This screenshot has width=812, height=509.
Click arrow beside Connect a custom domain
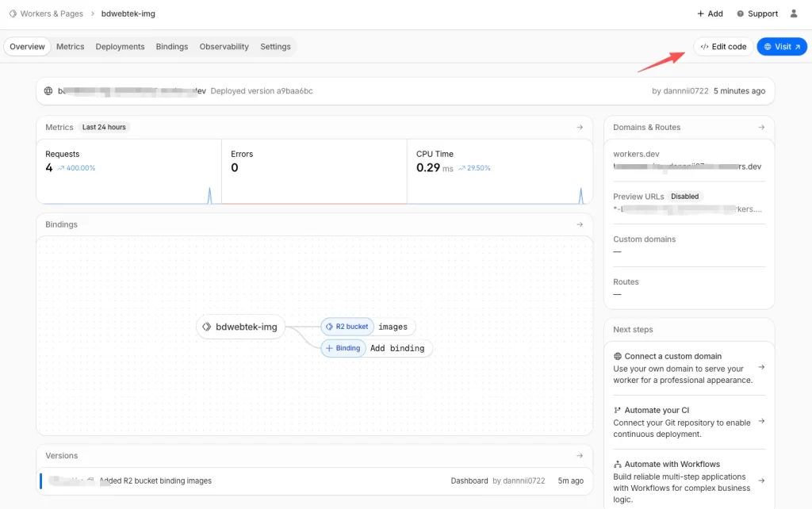761,368
